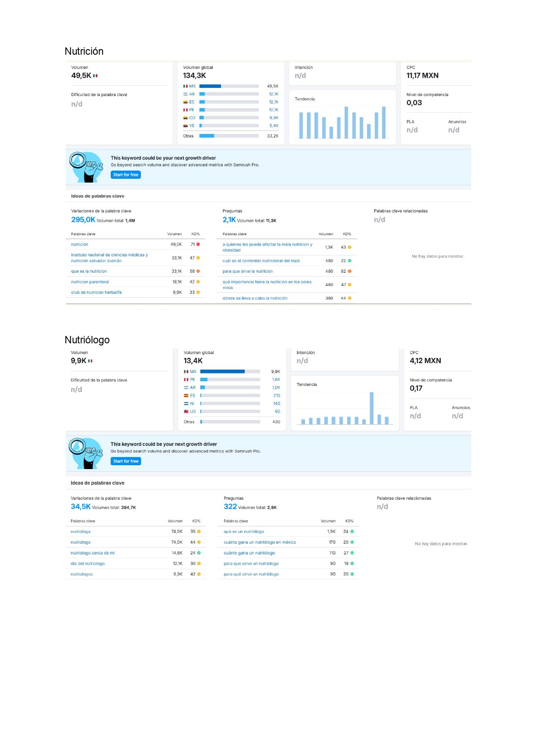The height and width of the screenshot is (756, 535).
Task: Click the Otras bar showing 430
Action: [x=230, y=422]
